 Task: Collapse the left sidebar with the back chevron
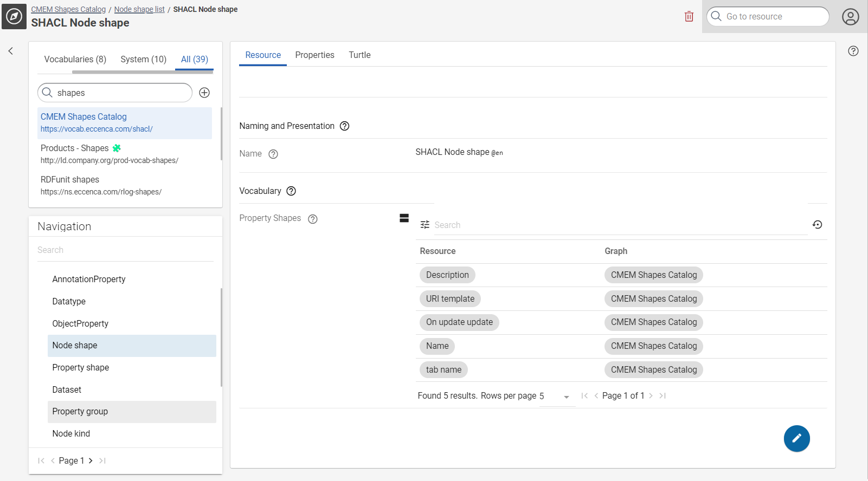(x=10, y=51)
